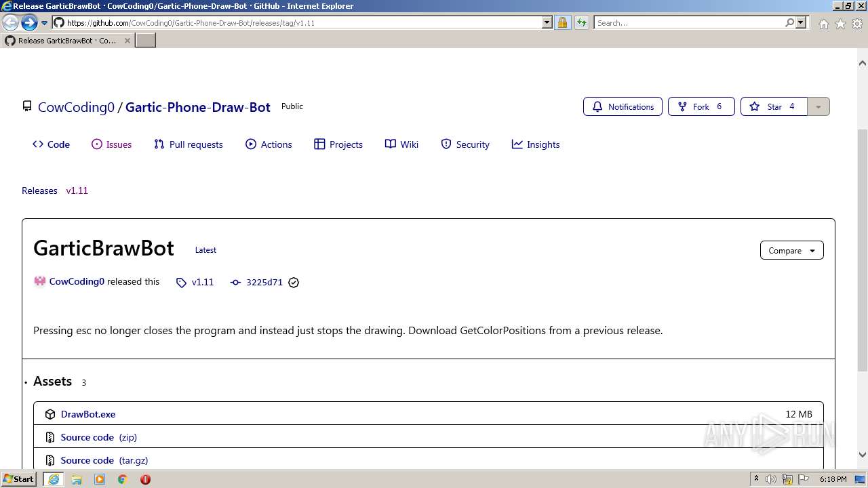Viewport: 868px width, 488px height.
Task: Click the 12 MB file size
Action: (799, 414)
